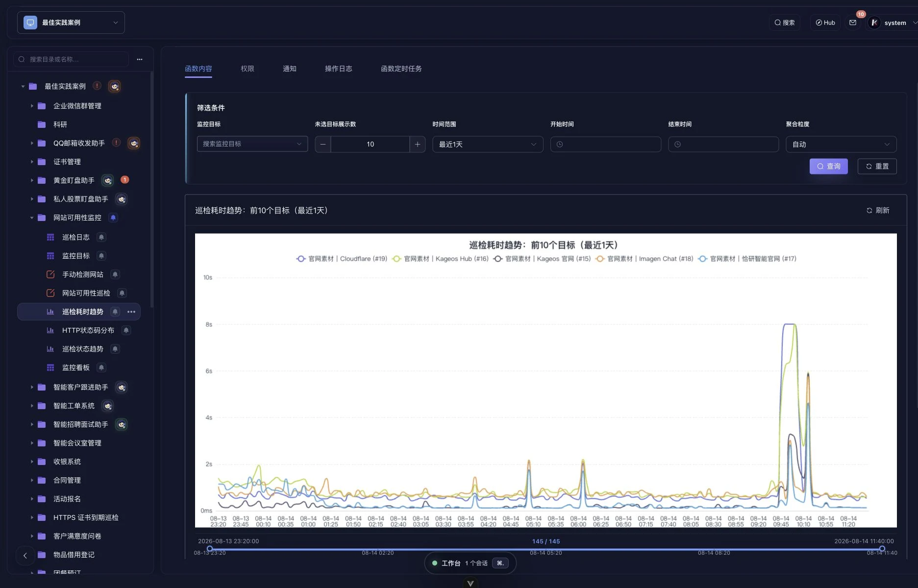The image size is (918, 588).
Task: Open the Hub link
Action: tap(825, 23)
